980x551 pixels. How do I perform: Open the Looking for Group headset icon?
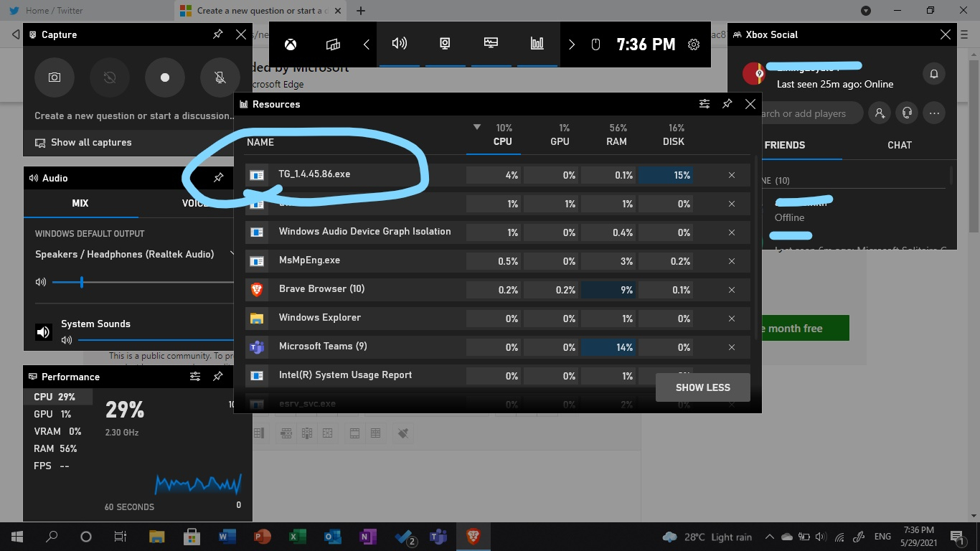[x=908, y=113]
